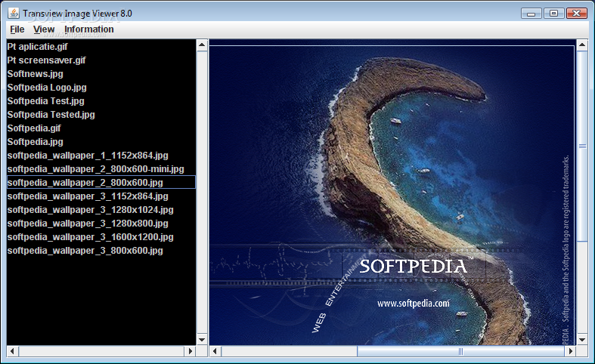Image resolution: width=595 pixels, height=364 pixels.
Task: Choose softpedia_wallpaper_3_1280x1024.jpg
Action: pyautogui.click(x=101, y=210)
